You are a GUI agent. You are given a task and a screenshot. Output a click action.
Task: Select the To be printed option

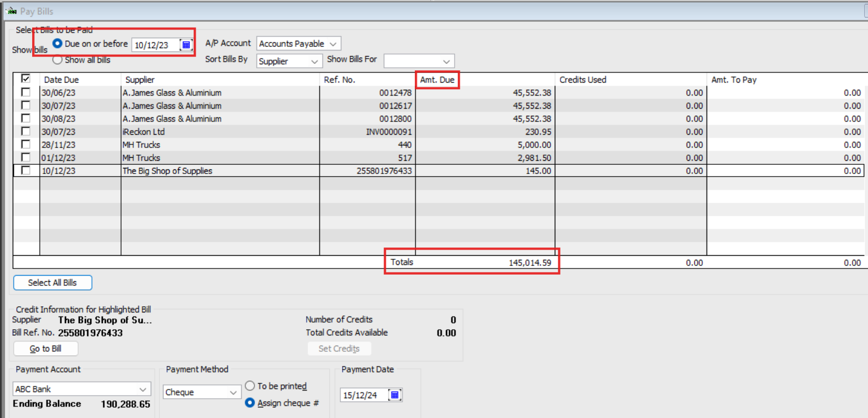tap(250, 386)
